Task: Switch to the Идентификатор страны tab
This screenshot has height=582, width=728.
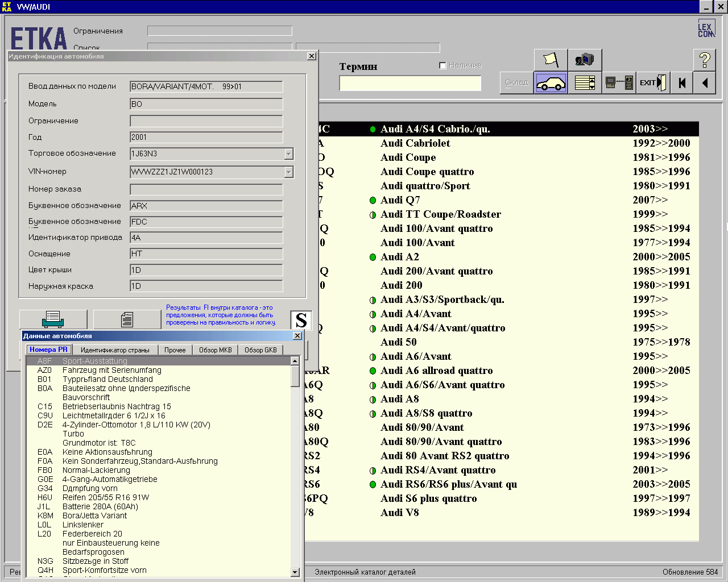Action: [x=115, y=350]
